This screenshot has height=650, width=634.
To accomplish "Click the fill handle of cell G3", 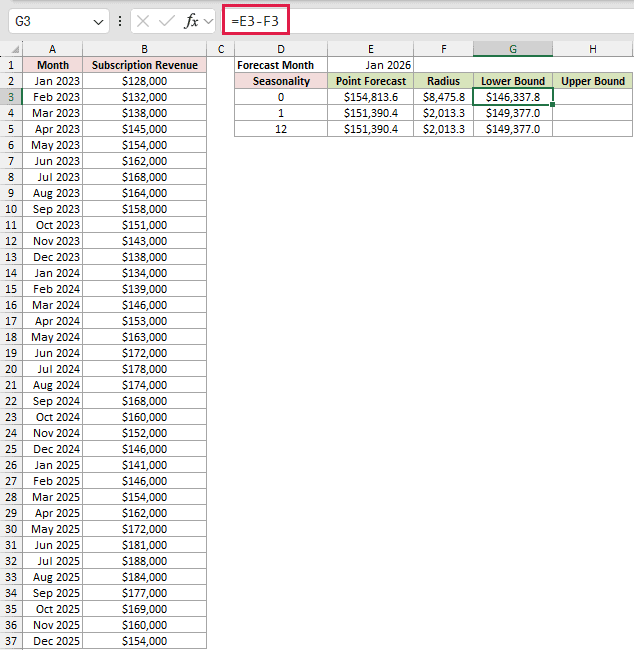I will (552, 104).
